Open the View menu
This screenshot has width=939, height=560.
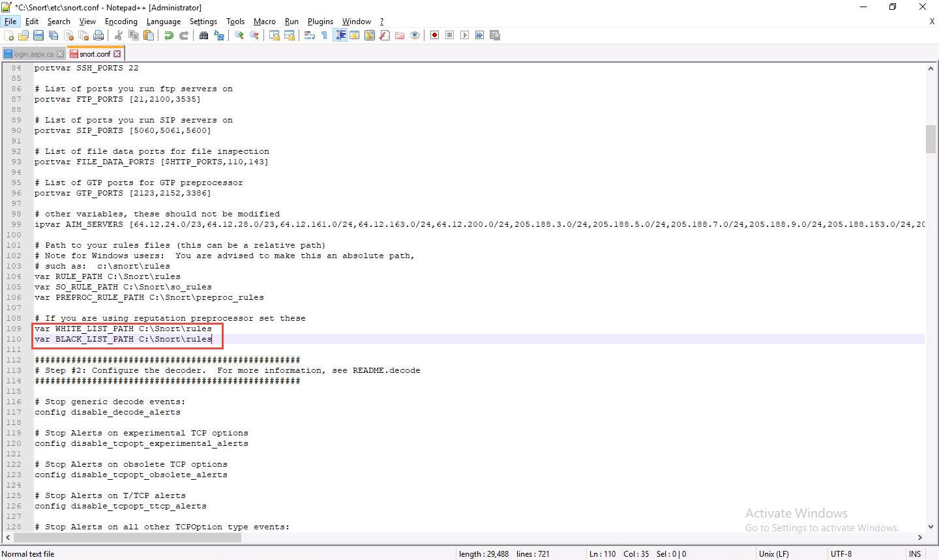point(87,22)
